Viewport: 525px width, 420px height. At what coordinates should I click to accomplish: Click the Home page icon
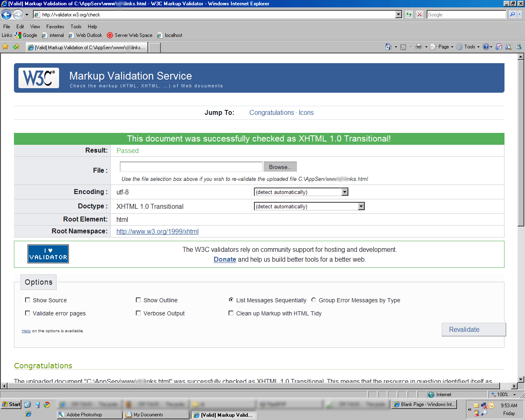point(388,47)
